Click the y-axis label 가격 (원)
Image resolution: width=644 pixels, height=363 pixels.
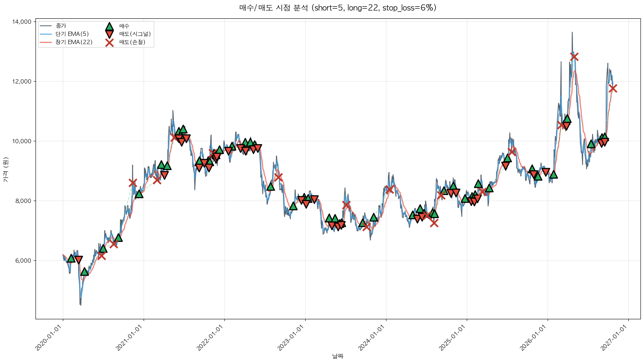pyautogui.click(x=5, y=170)
